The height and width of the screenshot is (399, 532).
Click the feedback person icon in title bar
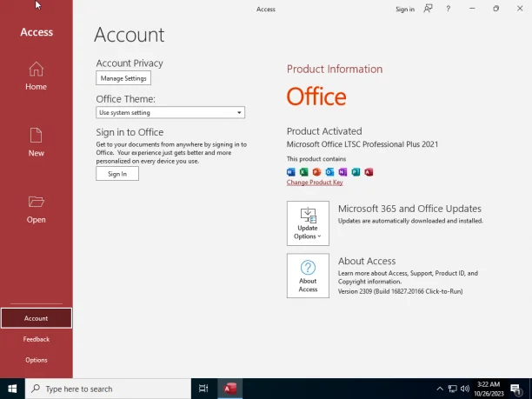click(428, 9)
